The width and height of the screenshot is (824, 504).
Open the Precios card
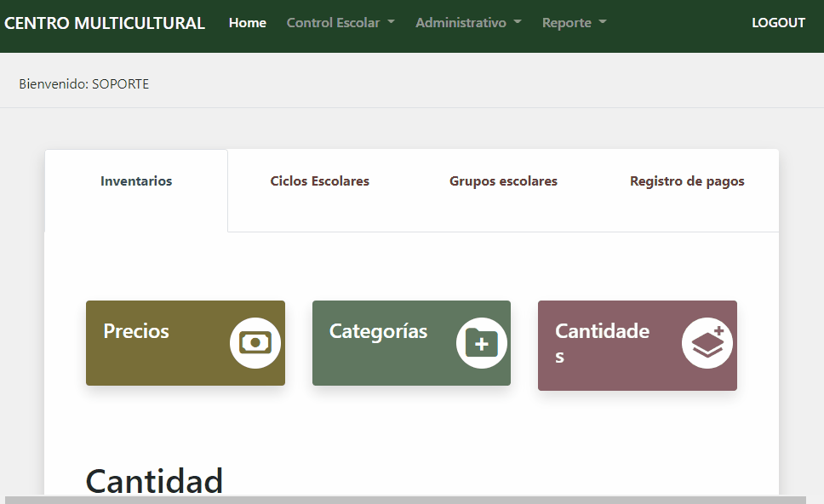click(x=185, y=342)
